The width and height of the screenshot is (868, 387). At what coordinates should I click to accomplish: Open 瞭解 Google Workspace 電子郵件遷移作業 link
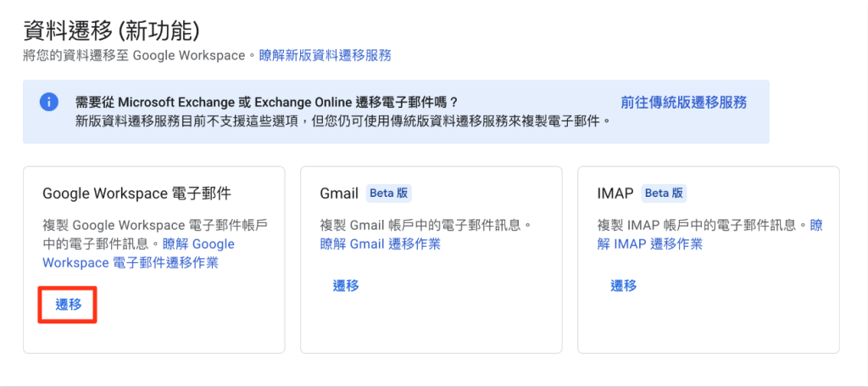pos(138,254)
